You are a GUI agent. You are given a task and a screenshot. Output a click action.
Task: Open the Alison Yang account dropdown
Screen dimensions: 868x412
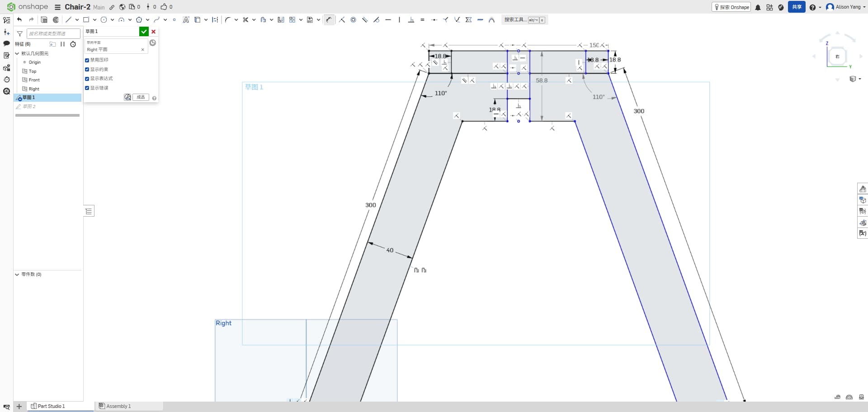(845, 7)
